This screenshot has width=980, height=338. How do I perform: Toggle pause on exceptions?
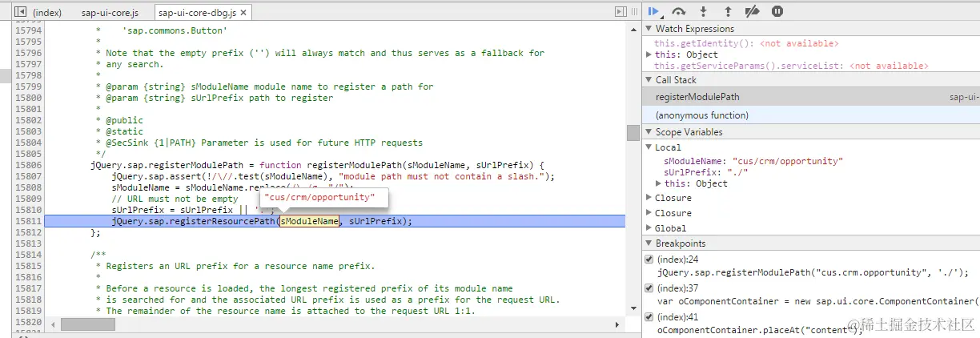click(777, 11)
